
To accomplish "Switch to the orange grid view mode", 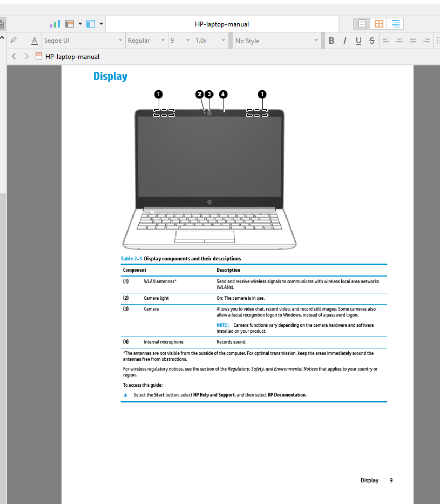I will (378, 24).
